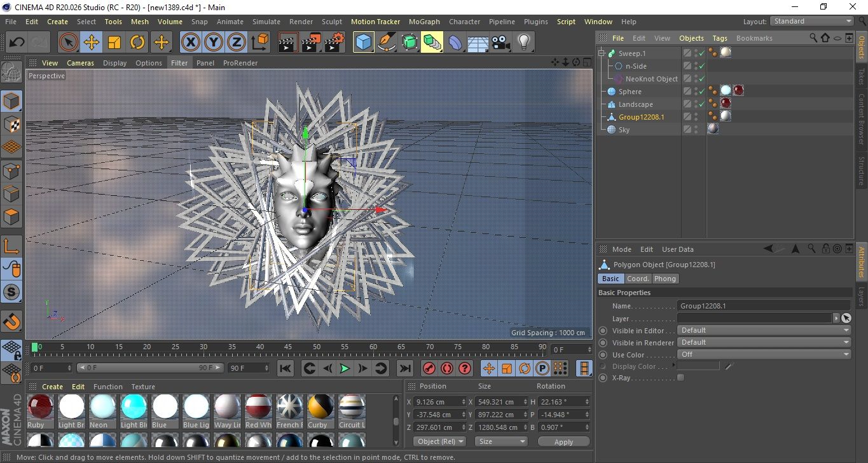Activate the Scale tool
The height and width of the screenshot is (463, 868).
(x=114, y=43)
